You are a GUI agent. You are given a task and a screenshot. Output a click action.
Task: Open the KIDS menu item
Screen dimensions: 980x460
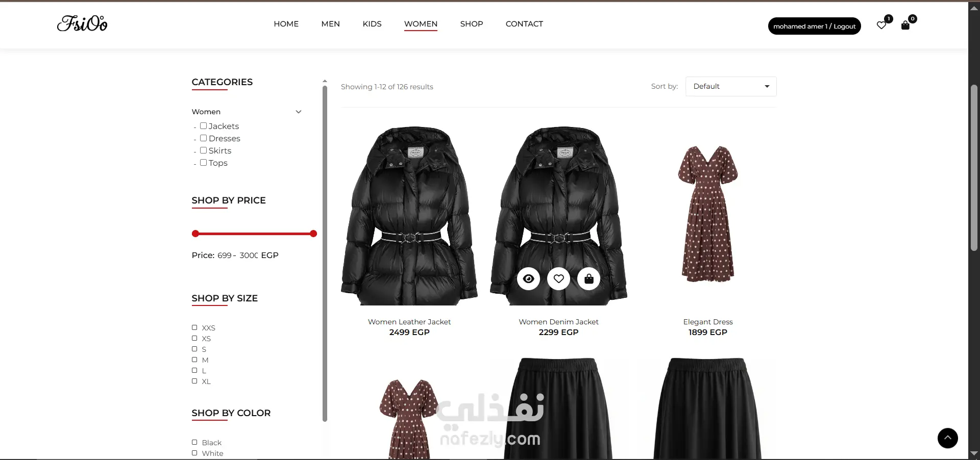pyautogui.click(x=372, y=24)
